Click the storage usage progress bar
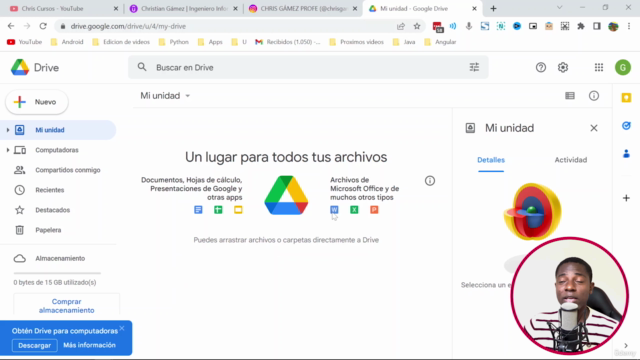Screen dimensions: 640x360 (x=57, y=273)
